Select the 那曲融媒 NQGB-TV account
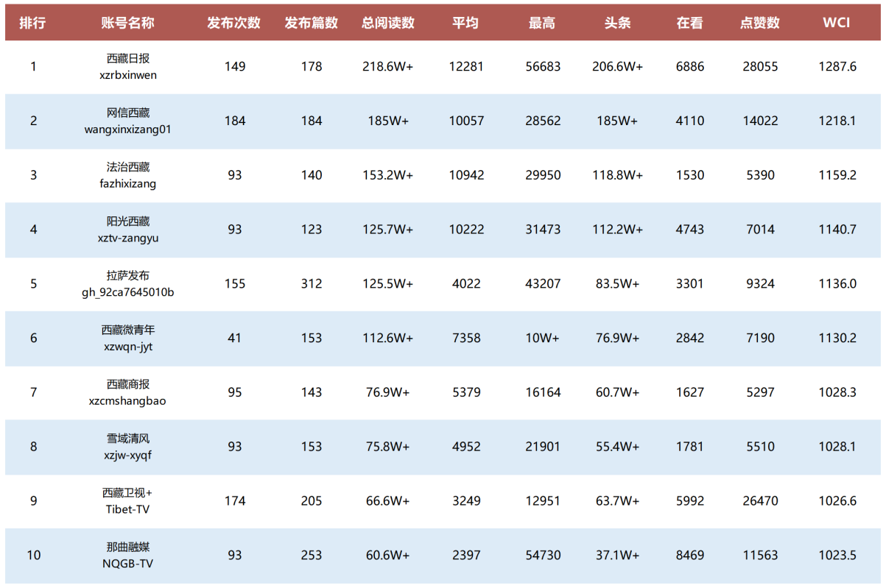The height and width of the screenshot is (588, 886). pos(128,555)
